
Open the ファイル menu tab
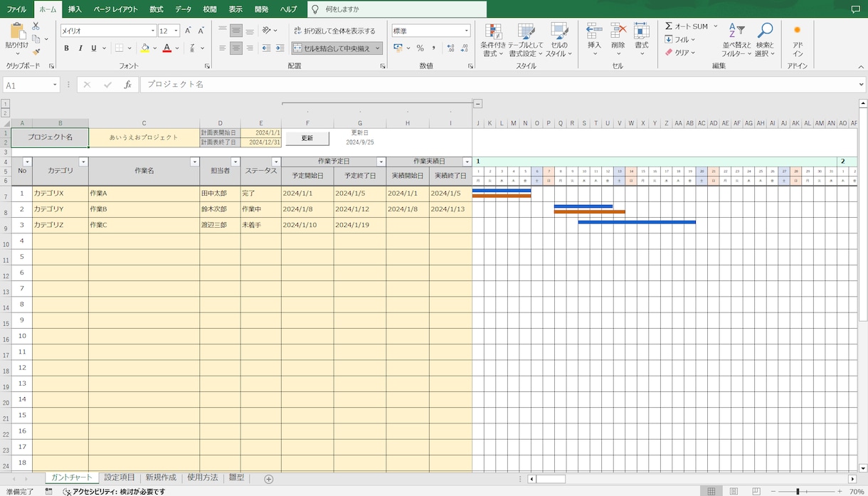coord(16,9)
